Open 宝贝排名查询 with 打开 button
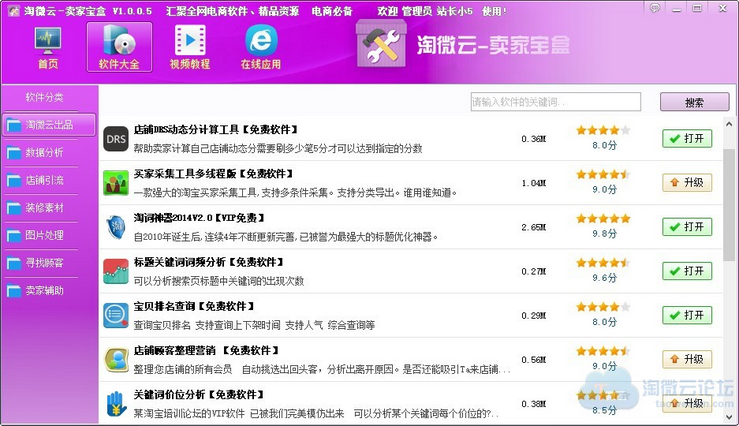The height and width of the screenshot is (426, 739). (x=687, y=315)
